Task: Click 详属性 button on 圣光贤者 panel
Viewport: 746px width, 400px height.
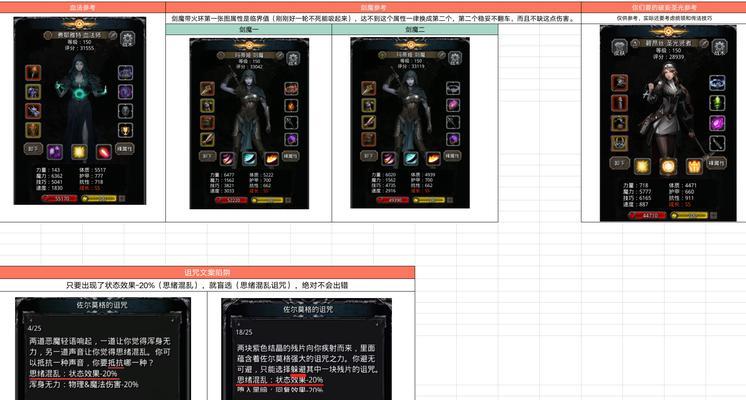Action: coord(717,163)
